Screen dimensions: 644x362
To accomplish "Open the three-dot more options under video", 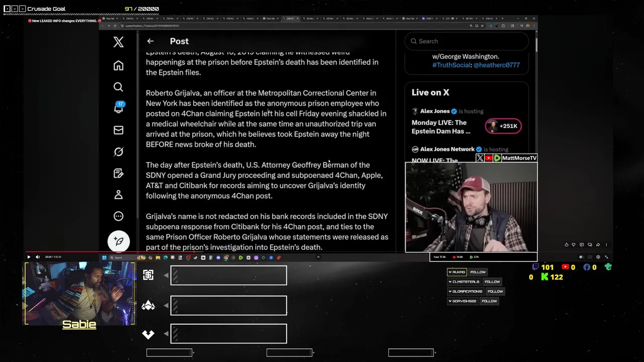I will pyautogui.click(x=606, y=245).
